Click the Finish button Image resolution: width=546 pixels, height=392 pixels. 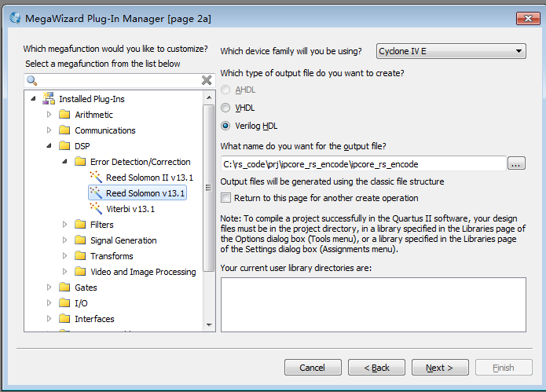504,368
